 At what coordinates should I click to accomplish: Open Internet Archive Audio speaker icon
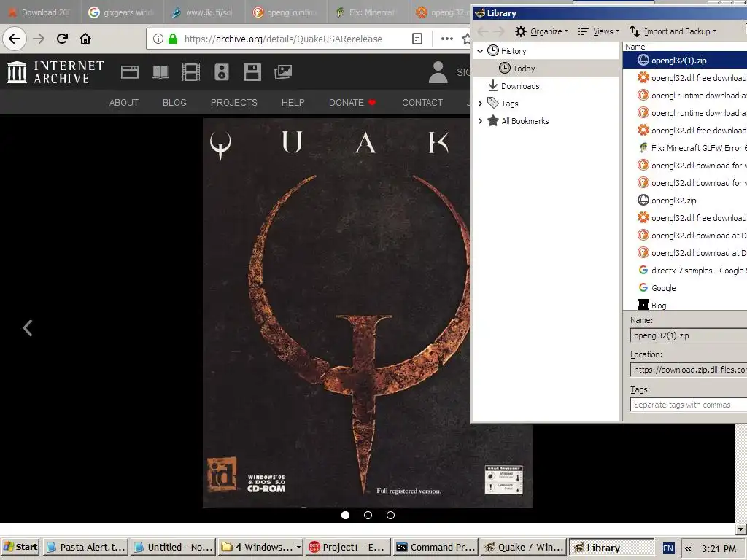coord(222,72)
